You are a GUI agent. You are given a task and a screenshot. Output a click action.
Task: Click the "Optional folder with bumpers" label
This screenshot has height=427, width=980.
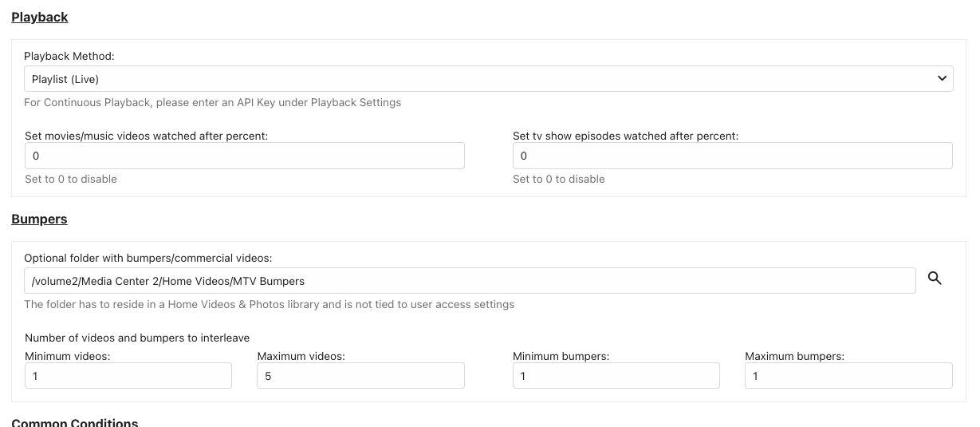coord(148,258)
